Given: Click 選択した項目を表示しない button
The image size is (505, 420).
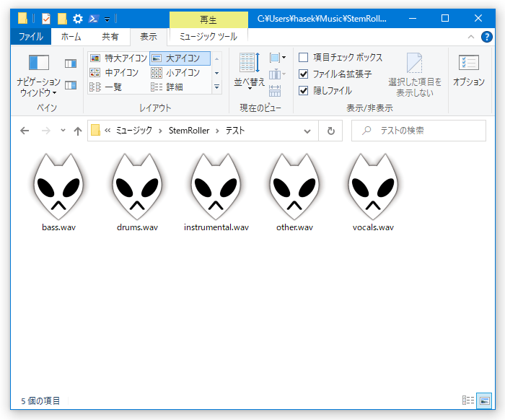Looking at the screenshot, I should (415, 75).
